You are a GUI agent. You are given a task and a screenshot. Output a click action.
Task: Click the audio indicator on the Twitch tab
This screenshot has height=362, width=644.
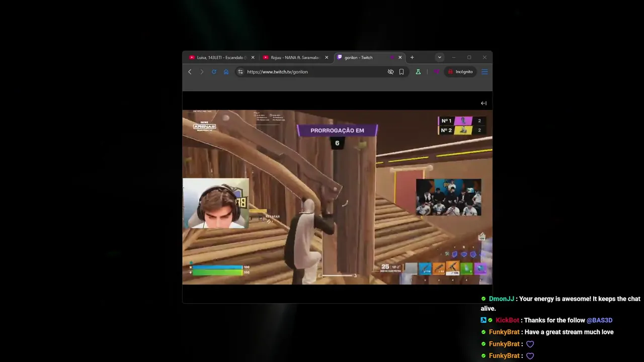[392, 57]
